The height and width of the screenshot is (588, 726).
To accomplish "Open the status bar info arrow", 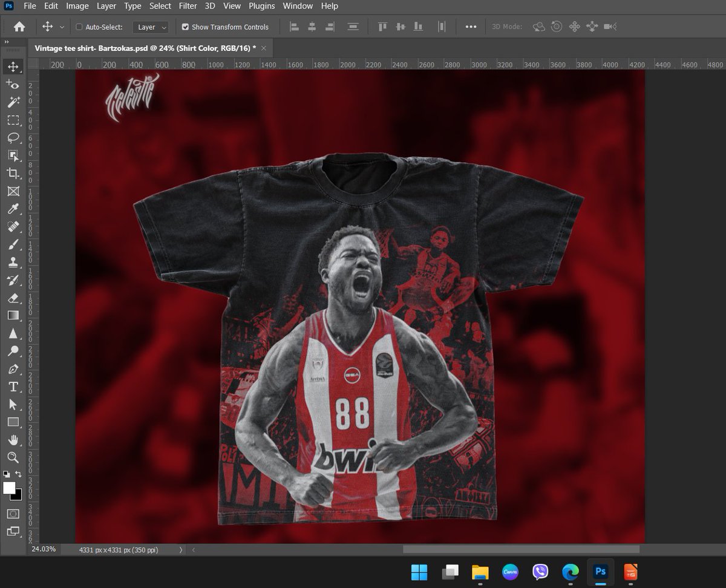I will [180, 550].
